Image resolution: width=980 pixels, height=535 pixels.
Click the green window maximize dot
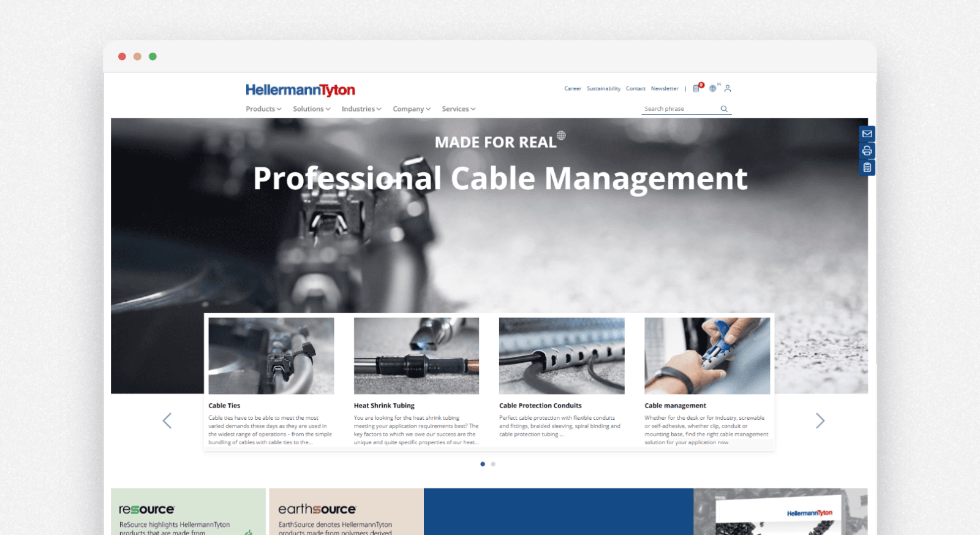tap(153, 56)
